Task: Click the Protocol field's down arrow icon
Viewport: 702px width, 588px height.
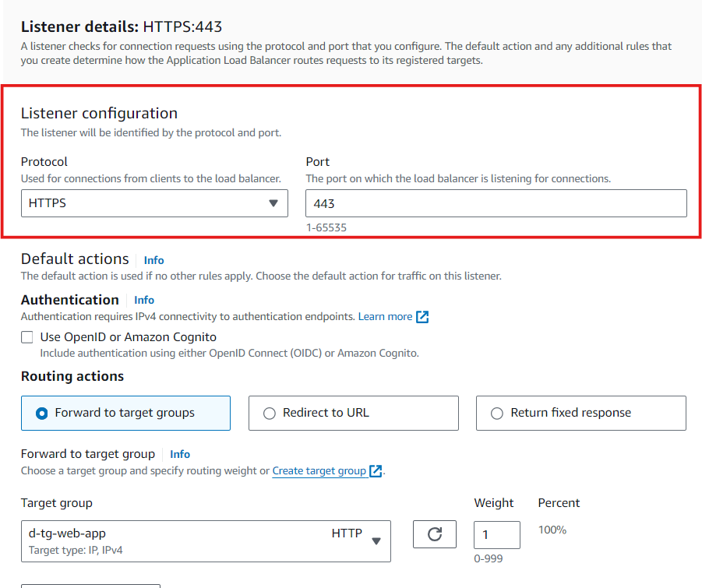Action: (x=273, y=203)
